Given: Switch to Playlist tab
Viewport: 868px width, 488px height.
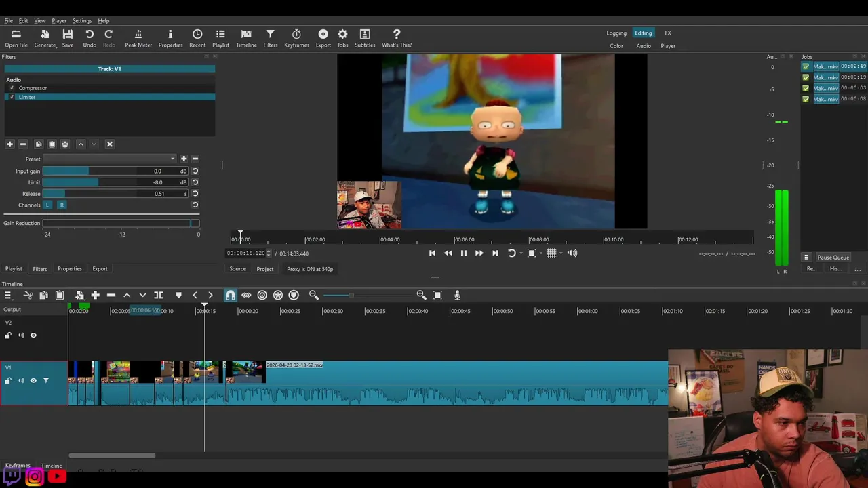Looking at the screenshot, I should pyautogui.click(x=14, y=269).
